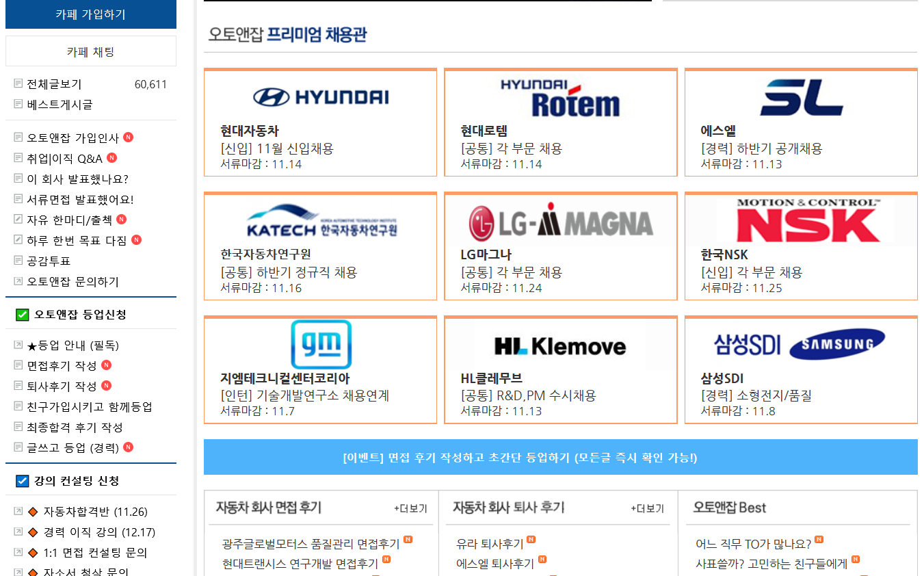Click +더보기 next to 자동차 회사 면접 후기
The height and width of the screenshot is (576, 924).
coord(410,508)
